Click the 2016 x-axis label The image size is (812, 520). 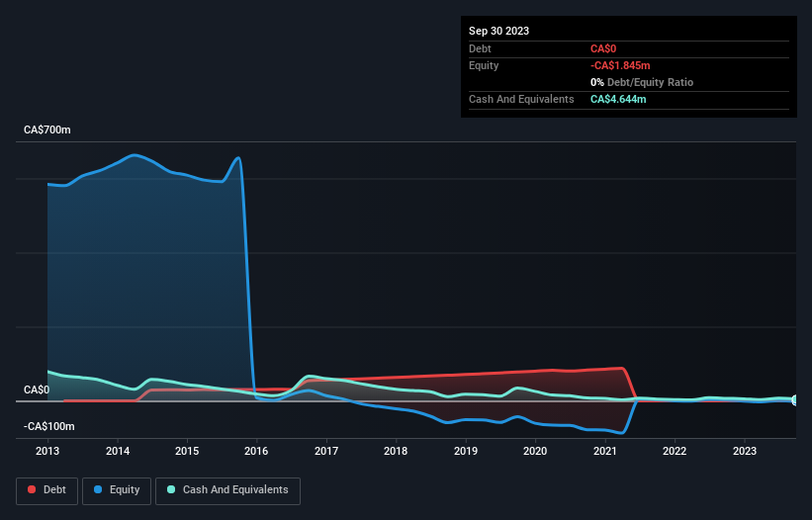point(256,451)
